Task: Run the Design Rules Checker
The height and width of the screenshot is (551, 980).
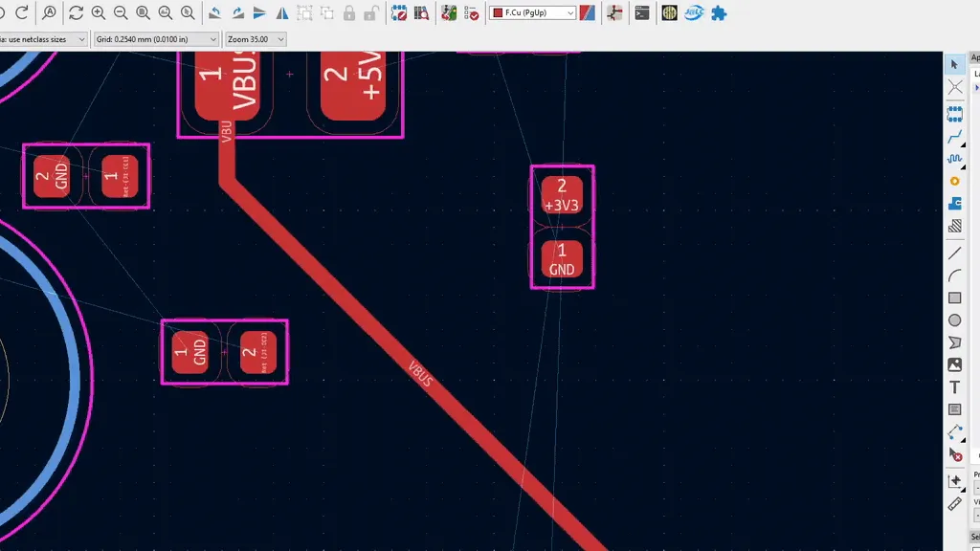Action: [471, 12]
